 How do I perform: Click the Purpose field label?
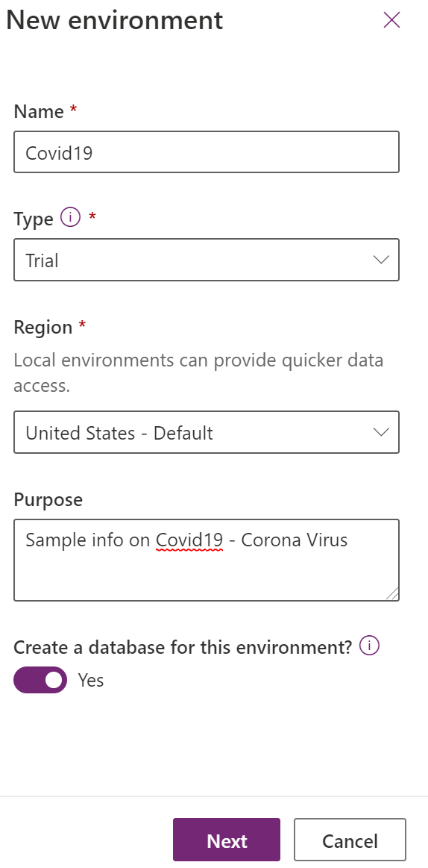click(x=48, y=500)
